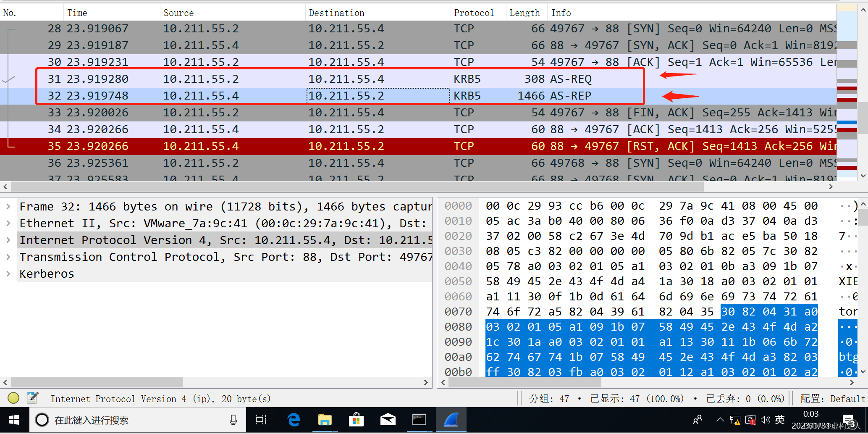Sort packets by the Destination column
The width and height of the screenshot is (868, 434).
pos(378,13)
